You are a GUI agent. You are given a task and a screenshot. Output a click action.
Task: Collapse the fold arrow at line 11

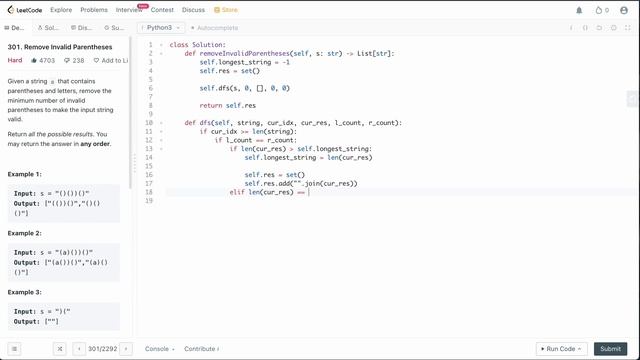161,131
